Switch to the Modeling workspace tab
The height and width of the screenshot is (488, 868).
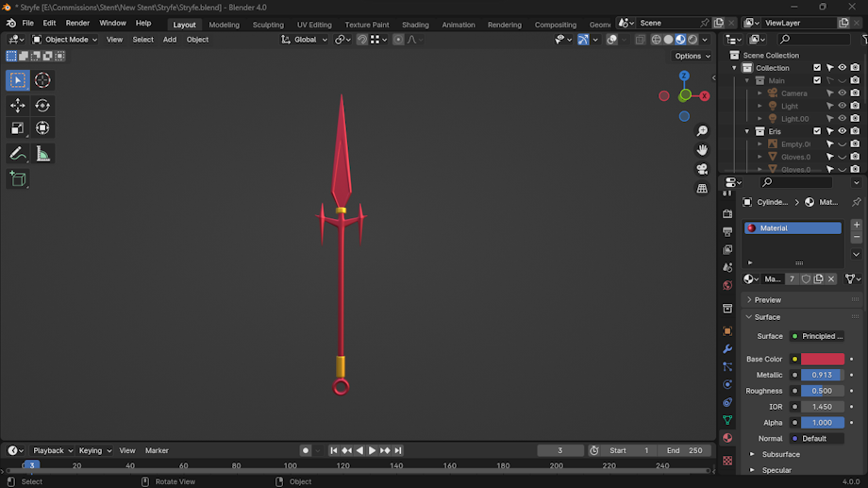(225, 25)
